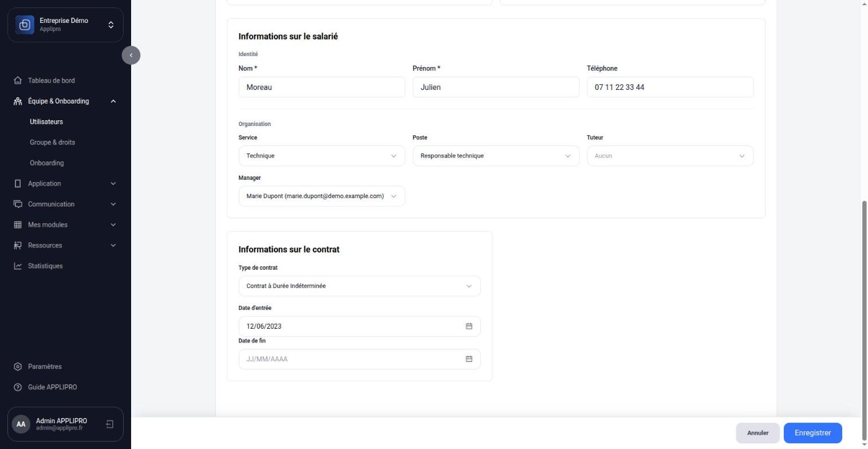This screenshot has width=868, height=449.
Task: Open the Manager dropdown showing Marie Dupont
Action: click(x=322, y=196)
